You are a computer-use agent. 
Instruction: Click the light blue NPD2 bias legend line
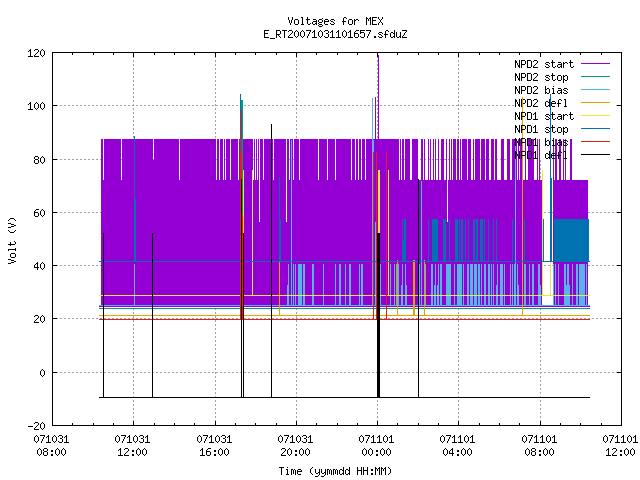point(595,89)
